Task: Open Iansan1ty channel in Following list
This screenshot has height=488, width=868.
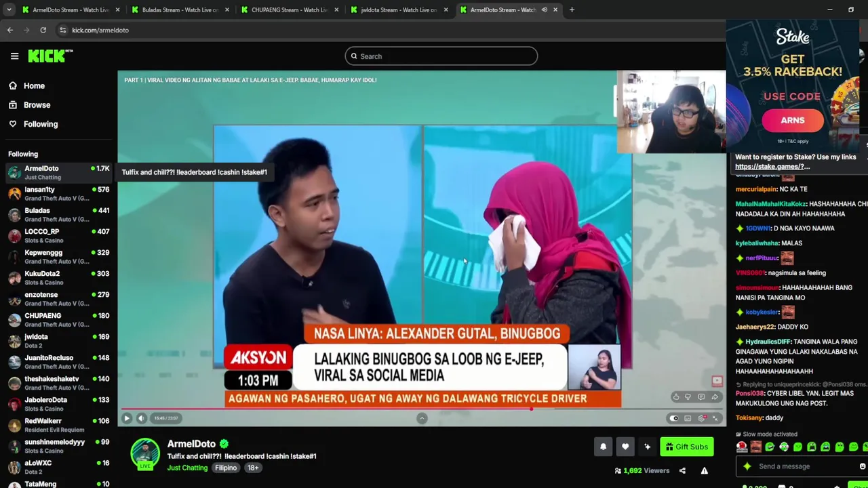Action: click(58, 194)
